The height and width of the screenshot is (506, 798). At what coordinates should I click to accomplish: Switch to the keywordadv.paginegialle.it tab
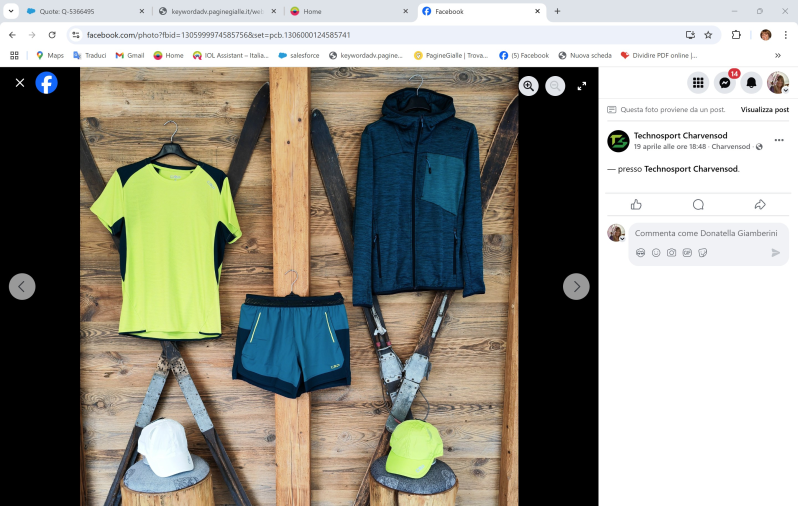coord(217,11)
